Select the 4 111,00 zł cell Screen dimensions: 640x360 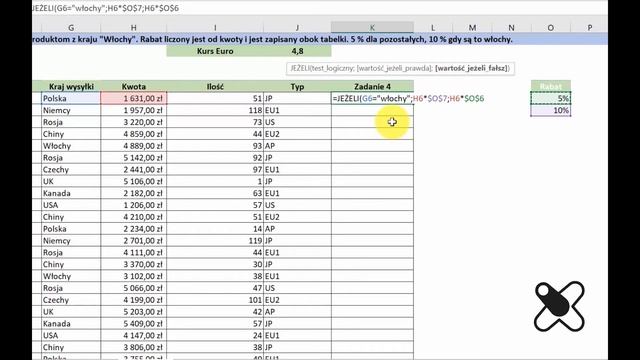tap(133, 252)
